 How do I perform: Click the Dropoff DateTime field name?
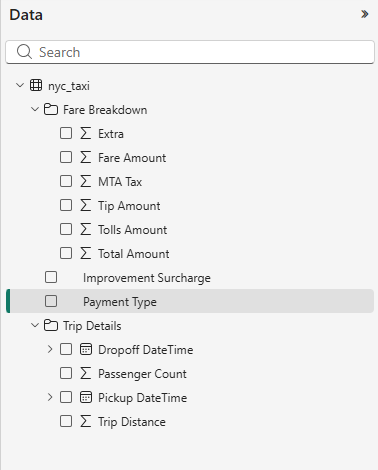pyautogui.click(x=146, y=350)
